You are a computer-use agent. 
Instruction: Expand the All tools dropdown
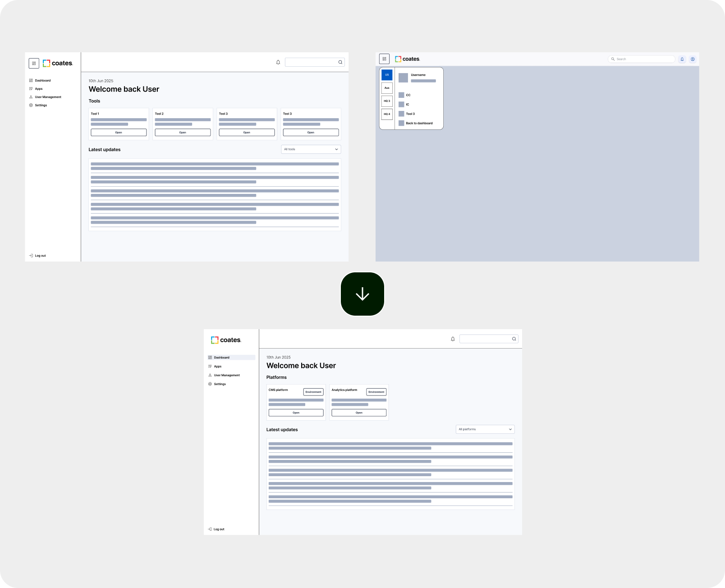pos(311,149)
